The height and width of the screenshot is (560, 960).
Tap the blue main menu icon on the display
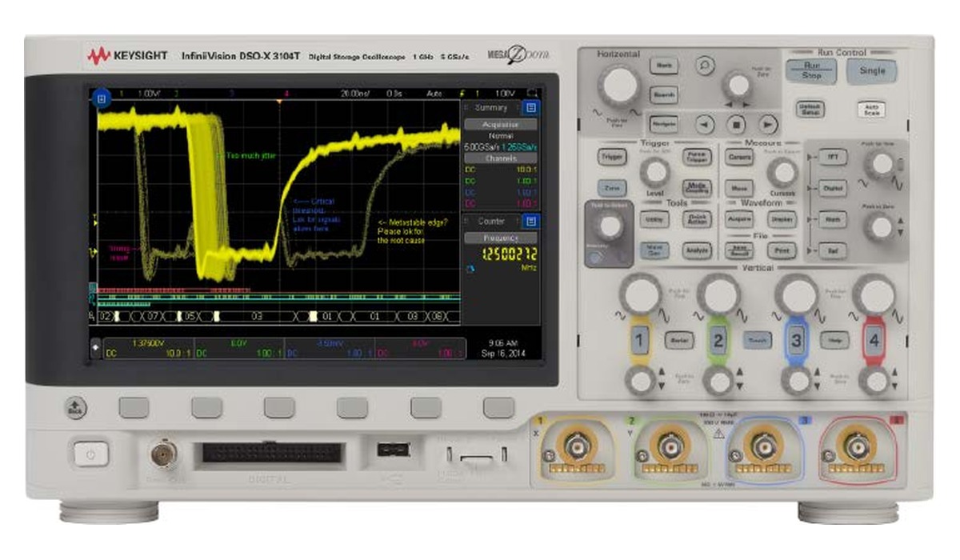[102, 100]
